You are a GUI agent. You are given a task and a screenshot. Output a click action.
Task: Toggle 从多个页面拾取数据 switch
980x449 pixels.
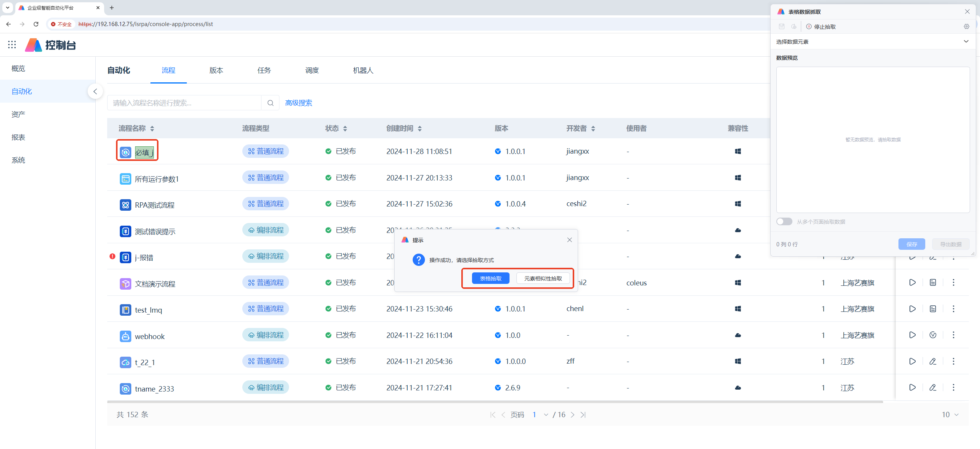pyautogui.click(x=784, y=221)
